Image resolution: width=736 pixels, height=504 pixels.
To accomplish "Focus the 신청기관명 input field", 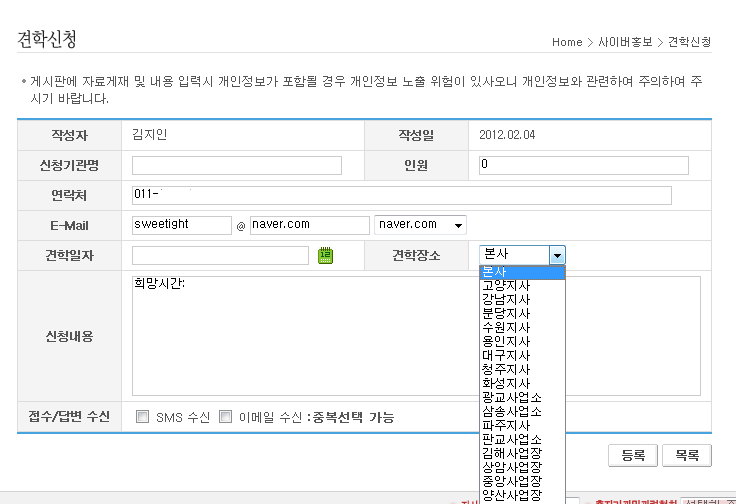I will click(237, 166).
